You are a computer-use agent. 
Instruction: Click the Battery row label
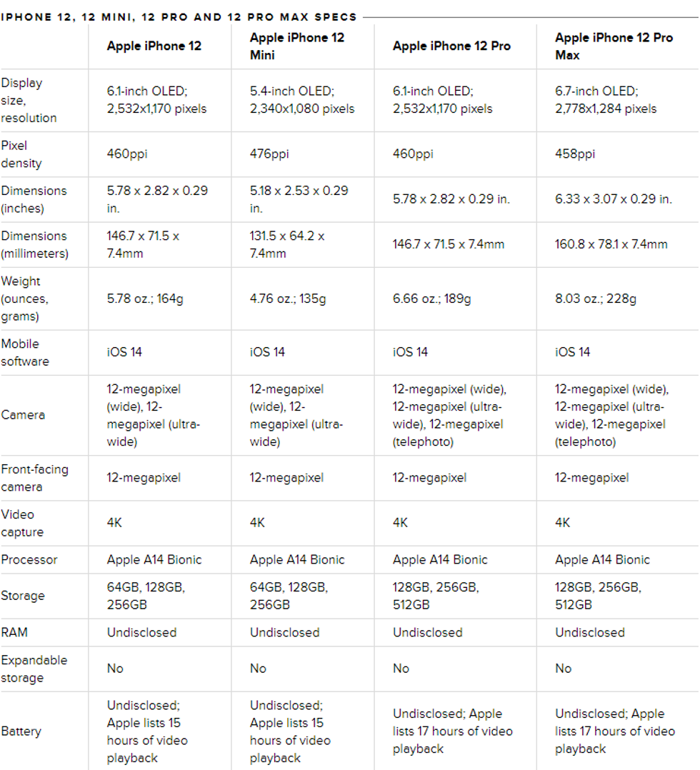click(21, 731)
